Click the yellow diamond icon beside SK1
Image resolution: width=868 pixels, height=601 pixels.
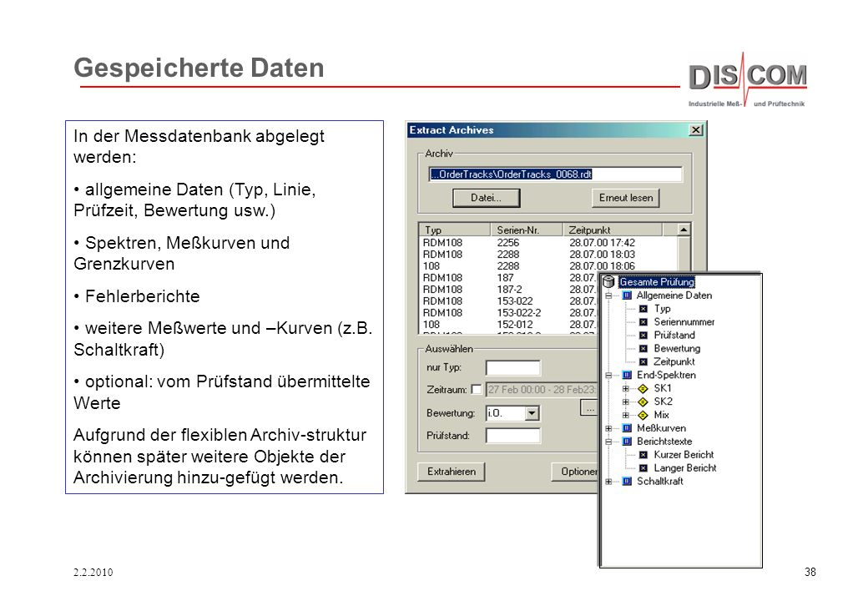tap(643, 388)
